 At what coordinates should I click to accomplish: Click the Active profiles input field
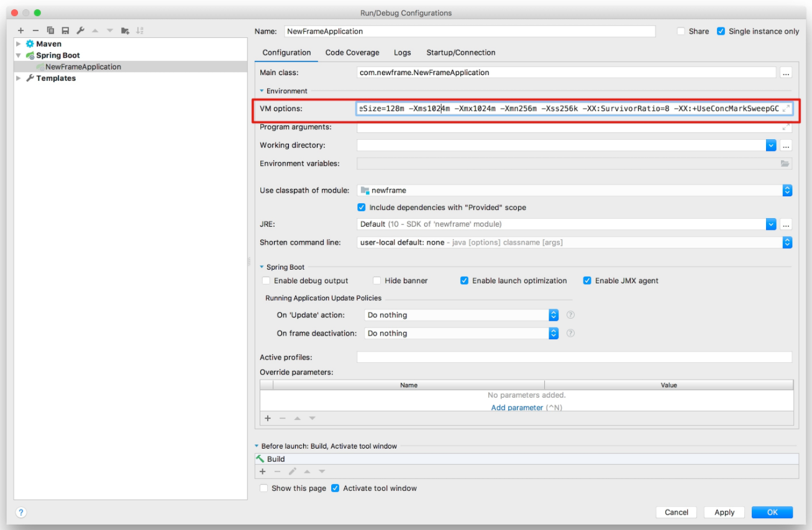click(x=575, y=357)
